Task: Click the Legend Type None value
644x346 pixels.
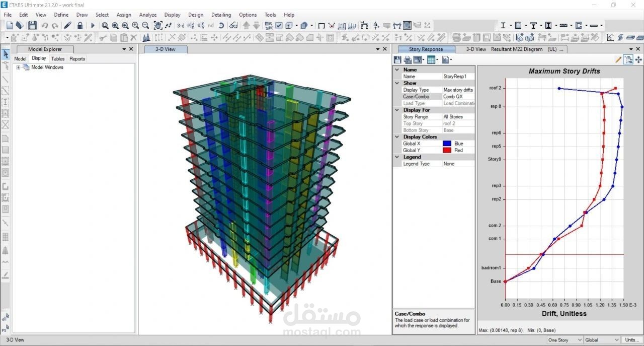Action: point(458,164)
